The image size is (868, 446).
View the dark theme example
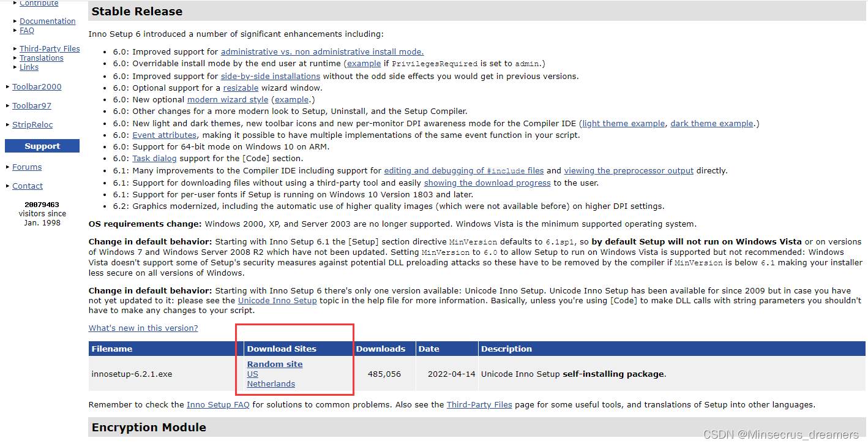(x=712, y=123)
